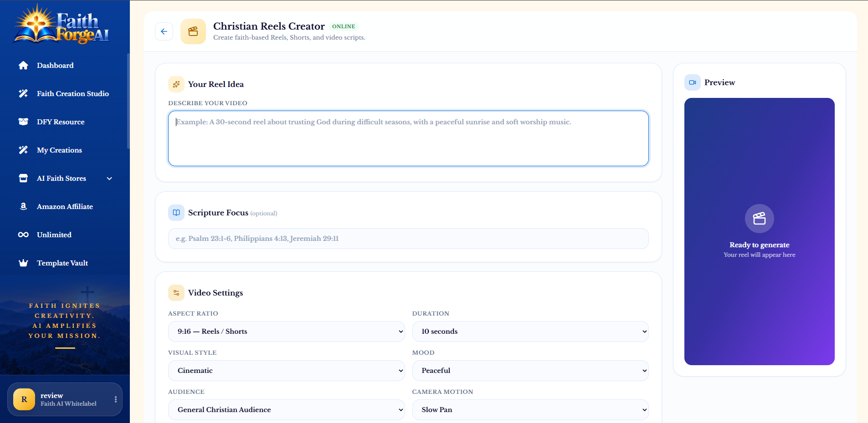The width and height of the screenshot is (868, 423).
Task: Click the sidebar scrollbar
Action: tap(128, 101)
